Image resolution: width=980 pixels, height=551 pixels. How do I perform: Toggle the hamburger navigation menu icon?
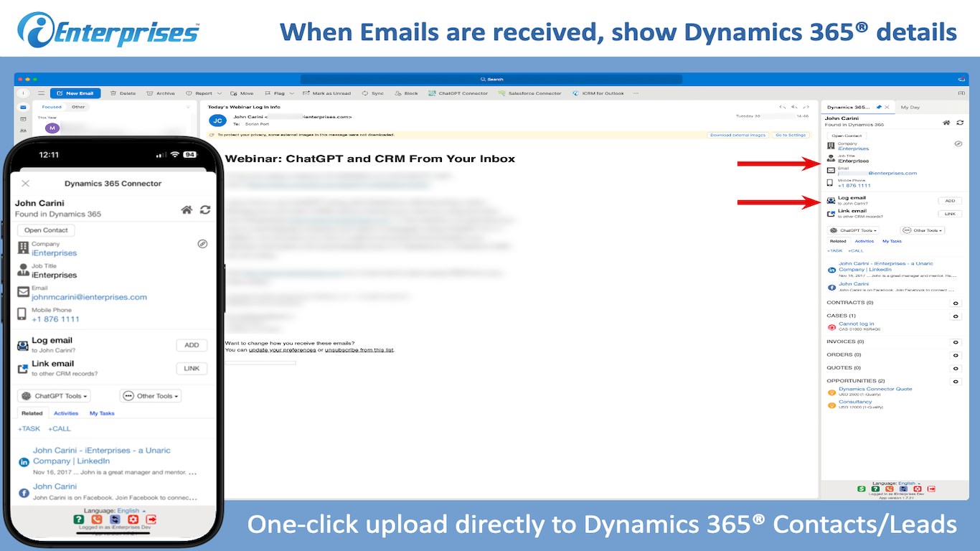(x=42, y=93)
